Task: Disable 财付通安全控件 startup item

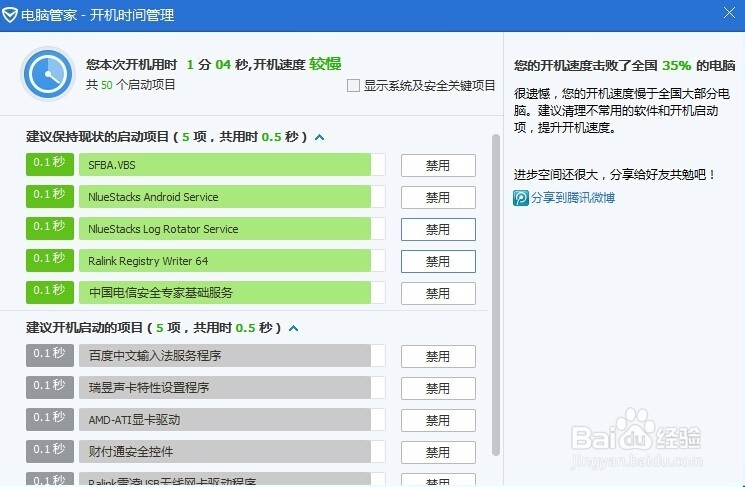Action: 438,452
